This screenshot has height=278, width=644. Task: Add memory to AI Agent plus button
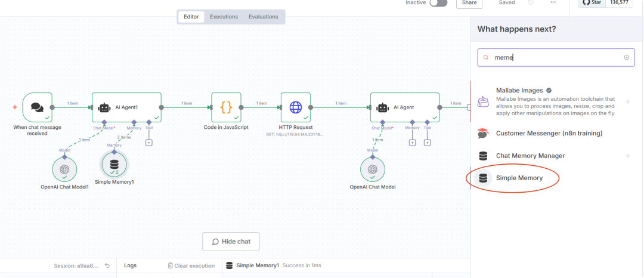pyautogui.click(x=413, y=143)
